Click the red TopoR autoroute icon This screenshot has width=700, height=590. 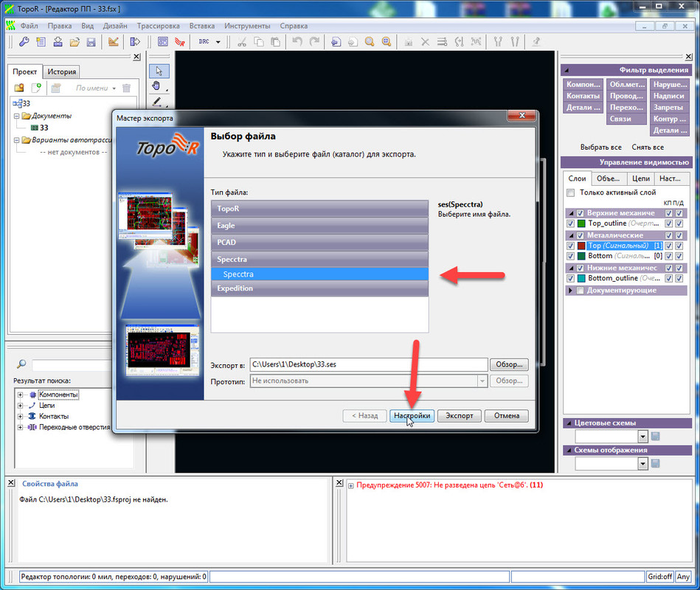[x=179, y=42]
